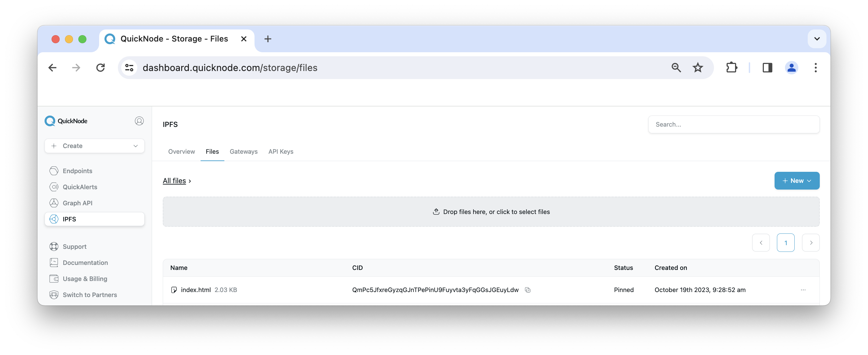Screen dimensions: 868x355
Task: Click the drop files upload area
Action: (491, 212)
